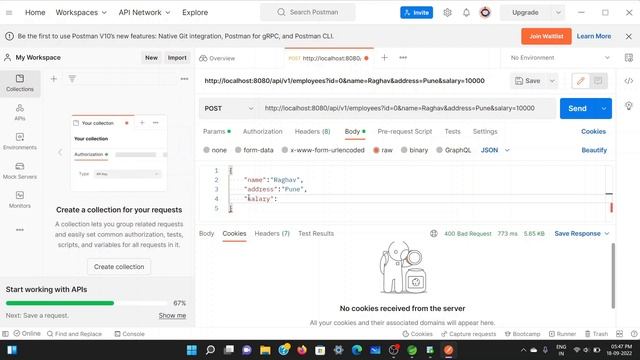Image resolution: width=640 pixels, height=360 pixels.
Task: Click the Search Postman field
Action: 308,13
